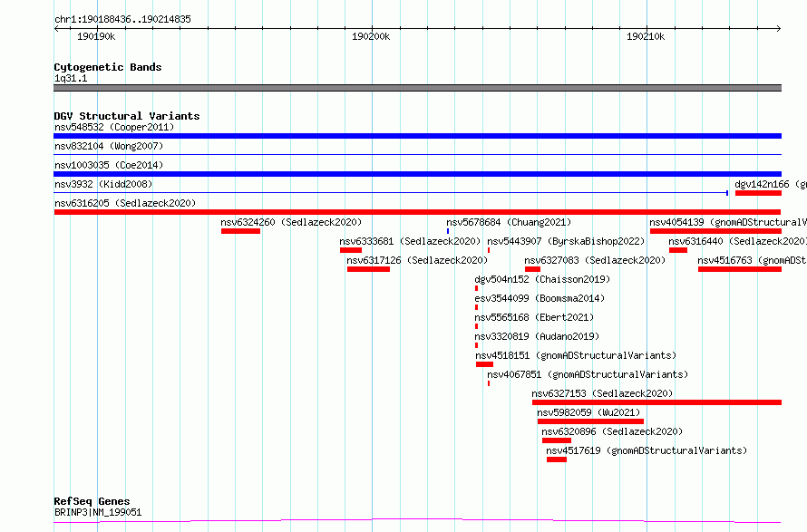Select the nsv6317126 (Sedlazeck2020) label
807x532 pixels.
[417, 260]
